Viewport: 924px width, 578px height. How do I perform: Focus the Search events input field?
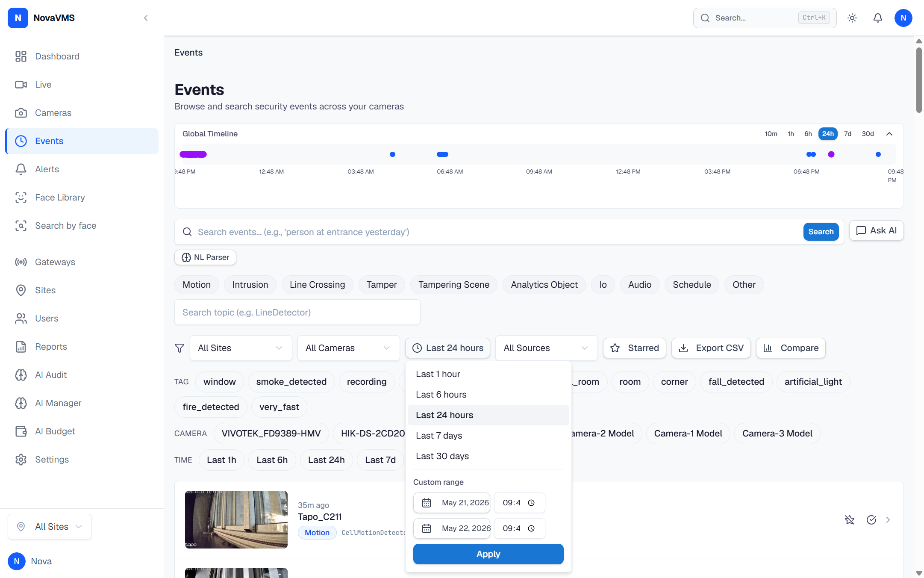(x=498, y=232)
